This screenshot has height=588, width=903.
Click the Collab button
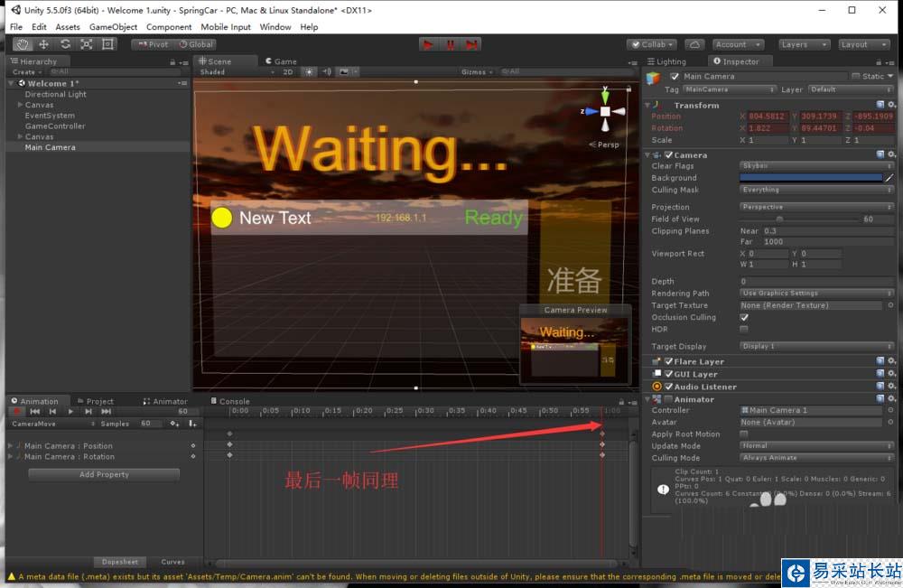pos(653,44)
